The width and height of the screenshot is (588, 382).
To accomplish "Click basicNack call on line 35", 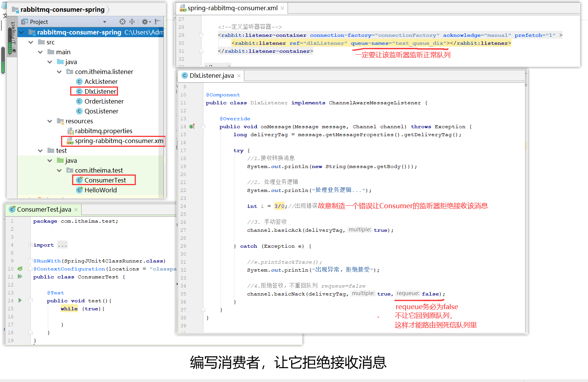I will click(289, 294).
